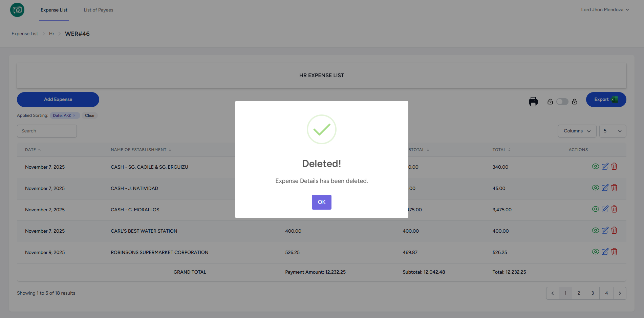This screenshot has width=644, height=318.
Task: Delete ROBINSONS SUPERMARKET CORPORATION expense
Action: pos(614,252)
